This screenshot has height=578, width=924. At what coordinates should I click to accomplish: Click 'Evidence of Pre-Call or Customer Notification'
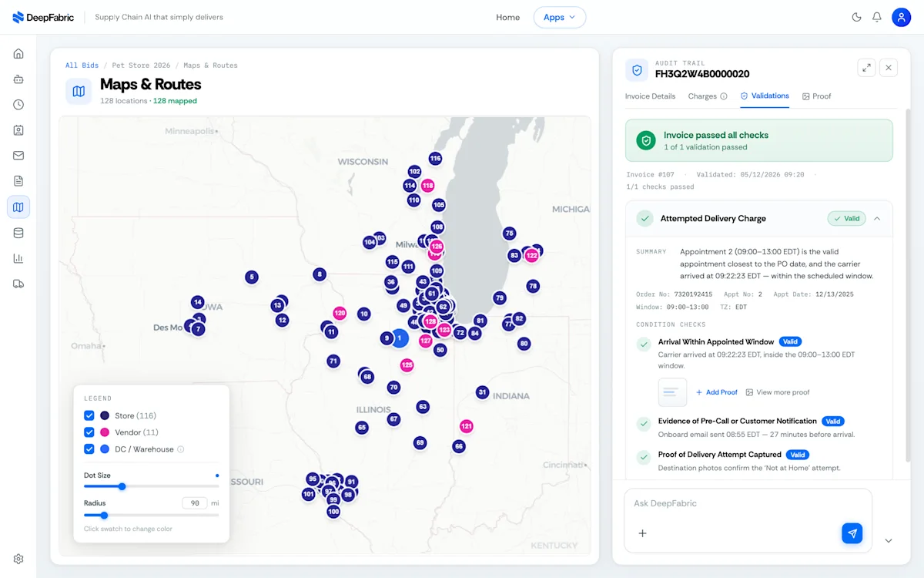tap(738, 422)
